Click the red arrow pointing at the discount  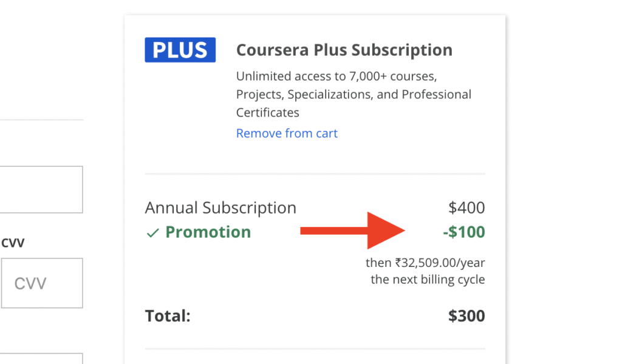[x=358, y=231]
